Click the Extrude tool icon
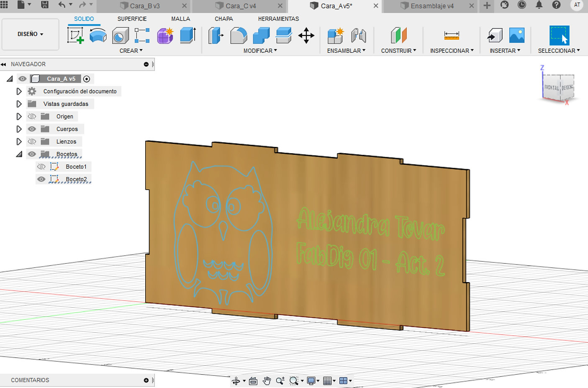 [98, 35]
